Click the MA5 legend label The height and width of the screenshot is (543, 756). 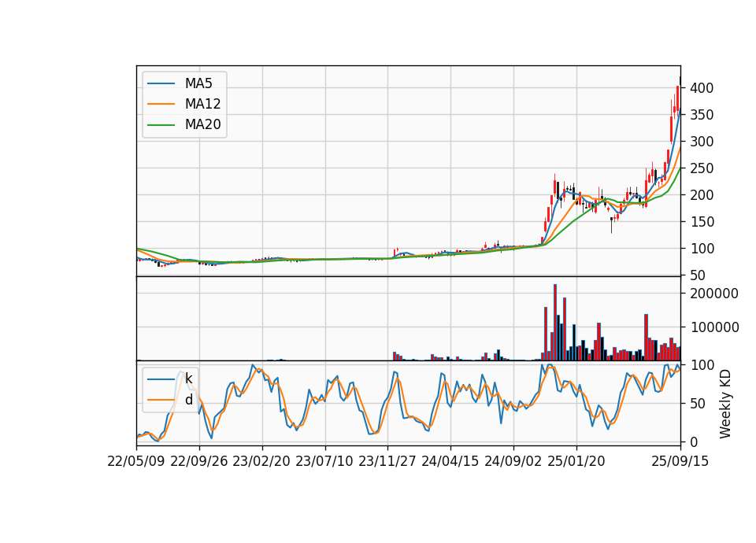tap(198, 83)
